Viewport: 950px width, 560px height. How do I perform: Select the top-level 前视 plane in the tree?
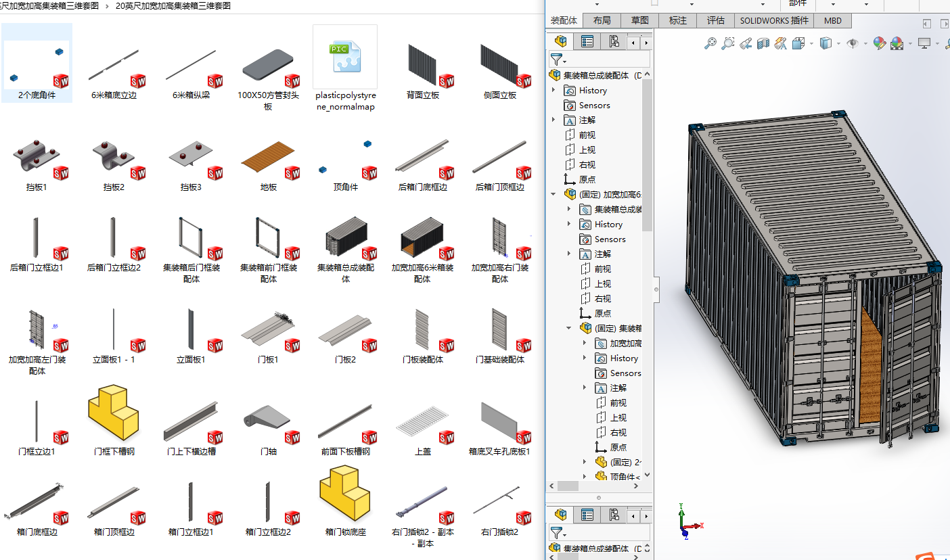[x=580, y=135]
